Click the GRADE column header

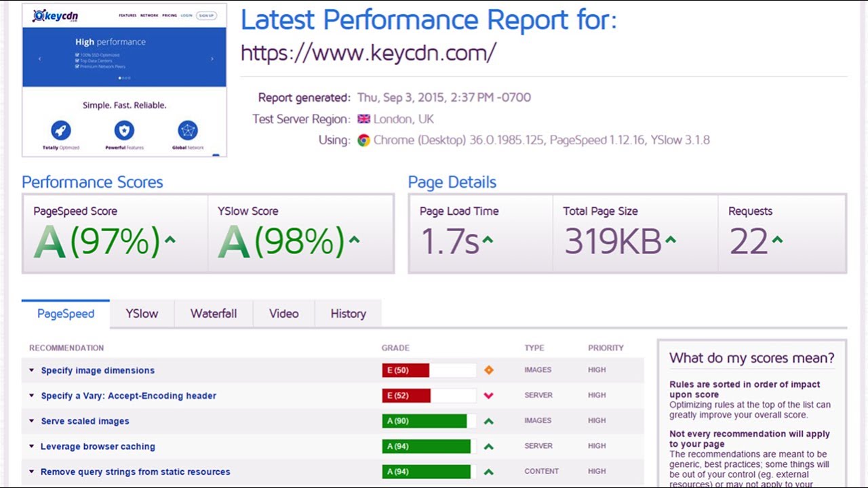pyautogui.click(x=395, y=348)
